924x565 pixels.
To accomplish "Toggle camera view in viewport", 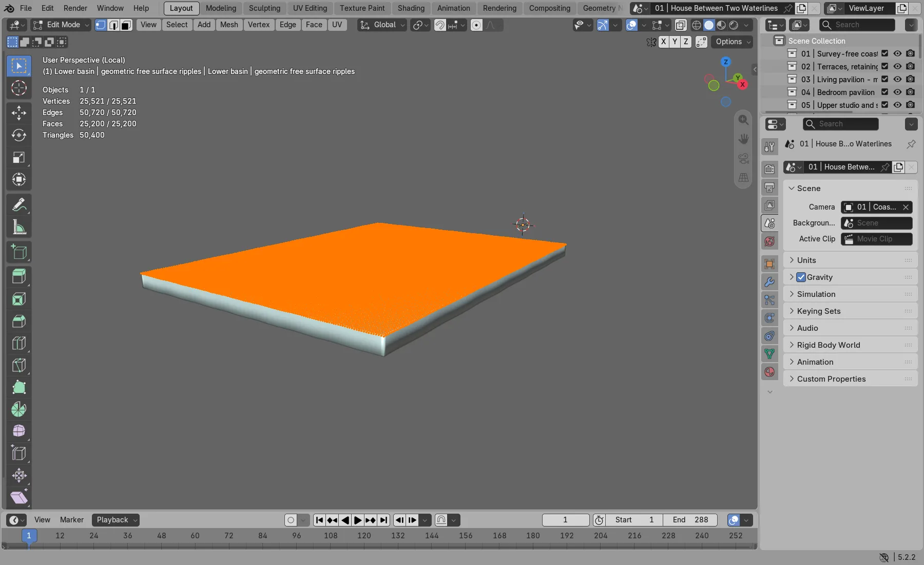I will click(x=743, y=158).
